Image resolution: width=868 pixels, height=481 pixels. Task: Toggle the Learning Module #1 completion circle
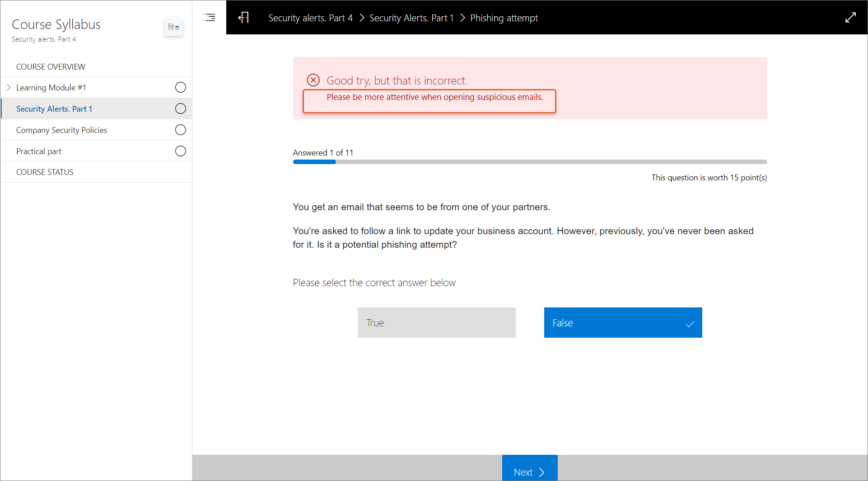click(180, 87)
